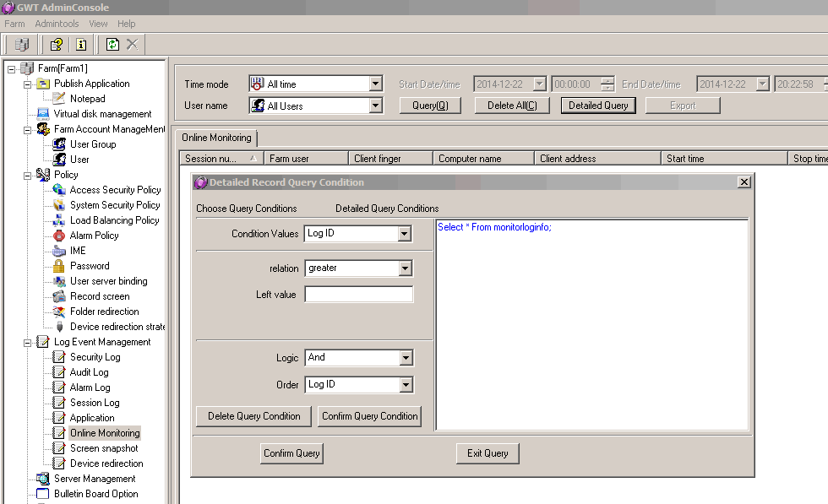Viewport: 828px width, 504px height.
Task: Select Alarm Policy icon in tree
Action: pos(59,236)
